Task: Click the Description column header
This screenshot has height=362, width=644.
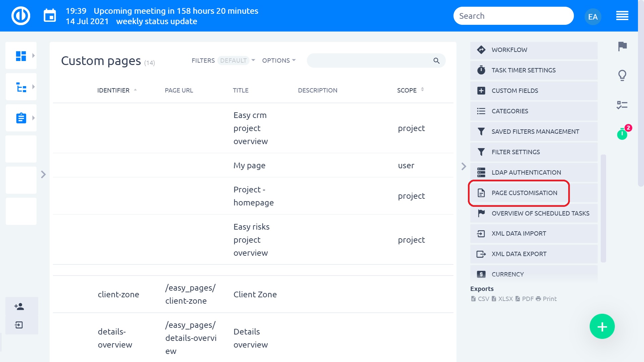Action: coord(317,90)
